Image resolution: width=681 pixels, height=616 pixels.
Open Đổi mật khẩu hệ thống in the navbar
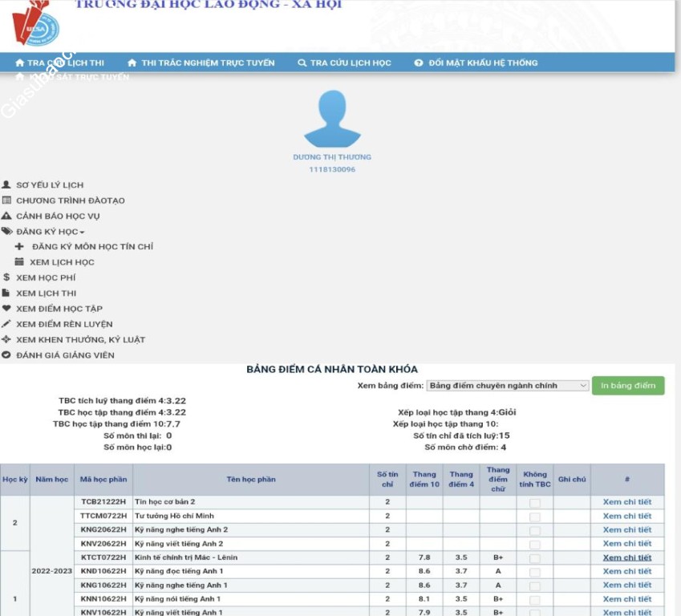(476, 63)
